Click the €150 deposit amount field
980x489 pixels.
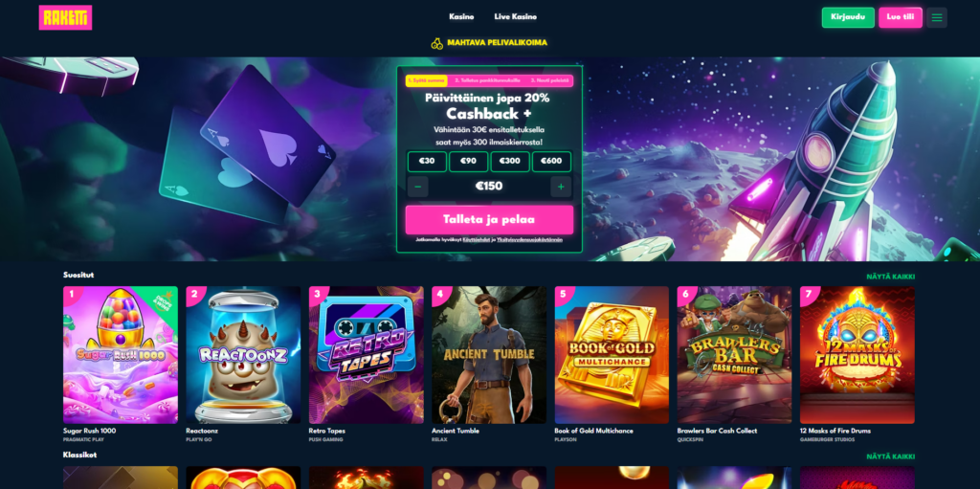(489, 187)
